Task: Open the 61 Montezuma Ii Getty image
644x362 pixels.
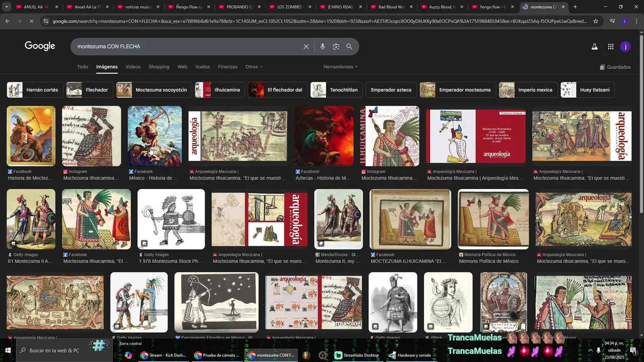Action: point(31,219)
